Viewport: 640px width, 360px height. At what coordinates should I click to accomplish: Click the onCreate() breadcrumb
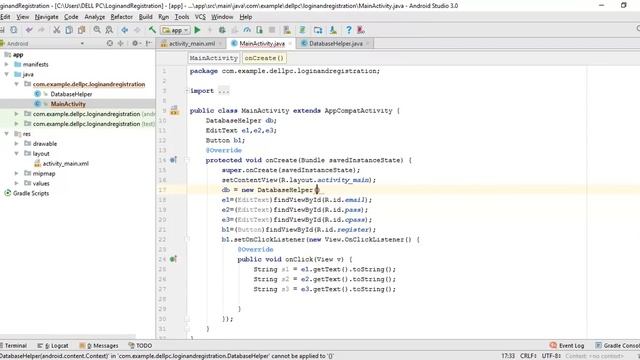pyautogui.click(x=264, y=58)
